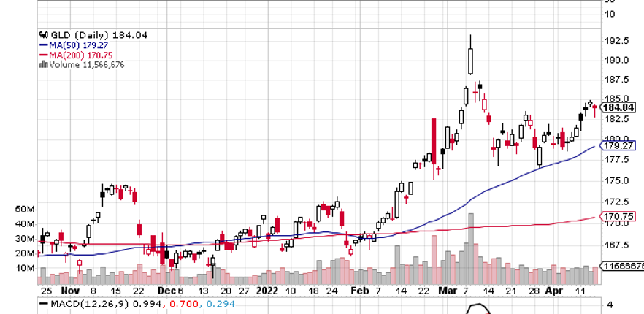This screenshot has width=644, height=314.
Task: Click the candlestick icon beside GLD (Daily)
Action: pyautogui.click(x=44, y=34)
